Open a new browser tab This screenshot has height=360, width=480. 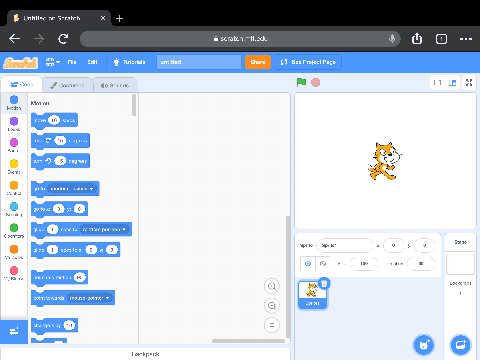[x=119, y=18]
